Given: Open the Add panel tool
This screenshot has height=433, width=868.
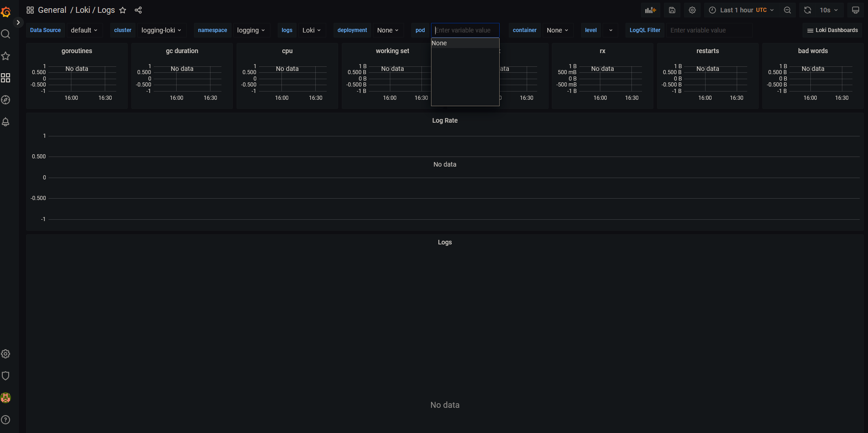Looking at the screenshot, I should [x=651, y=10].
